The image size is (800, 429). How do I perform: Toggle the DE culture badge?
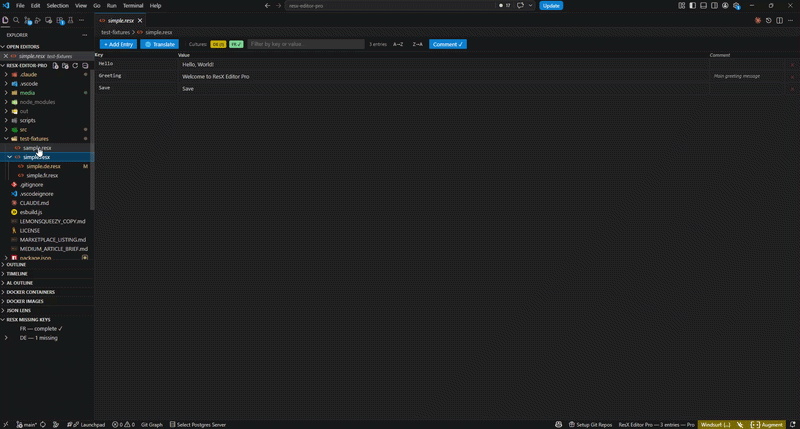[218, 44]
